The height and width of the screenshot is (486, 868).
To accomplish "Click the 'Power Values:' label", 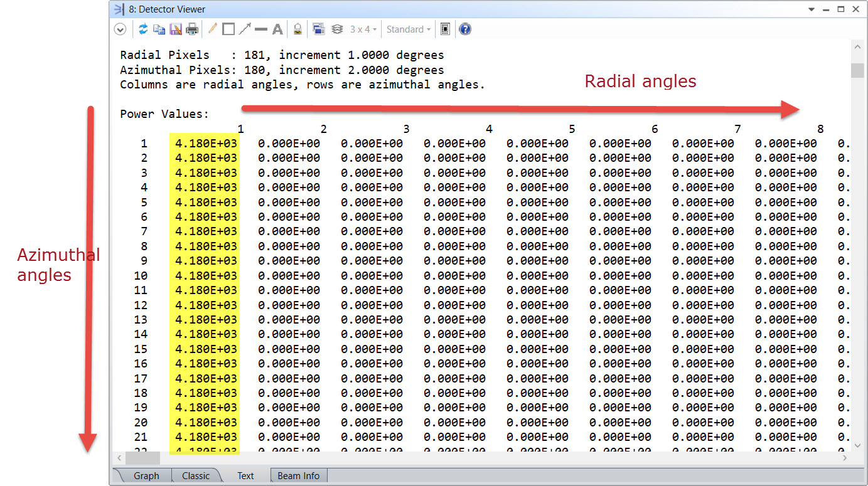I will tap(164, 114).
